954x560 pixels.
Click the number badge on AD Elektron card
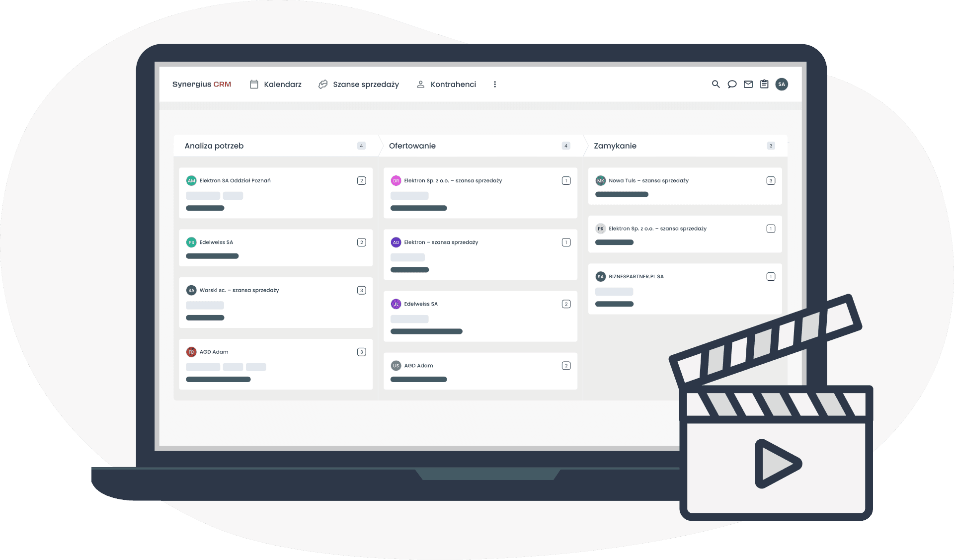[566, 242]
